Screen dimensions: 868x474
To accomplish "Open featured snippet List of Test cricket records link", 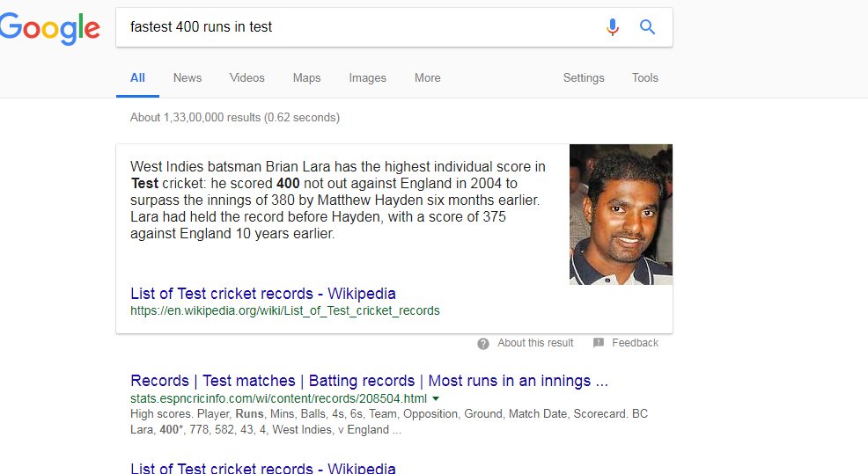I will point(263,294).
